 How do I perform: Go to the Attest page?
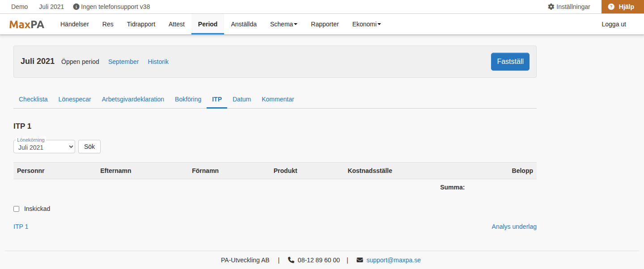[177, 24]
